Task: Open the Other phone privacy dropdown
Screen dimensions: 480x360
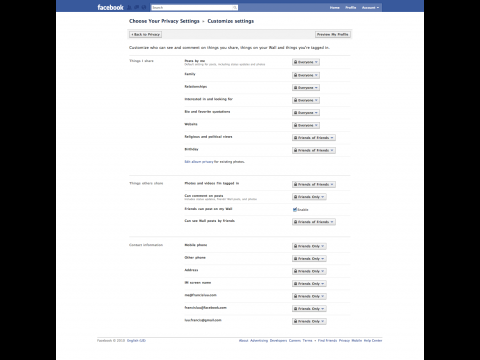Action: click(x=309, y=259)
